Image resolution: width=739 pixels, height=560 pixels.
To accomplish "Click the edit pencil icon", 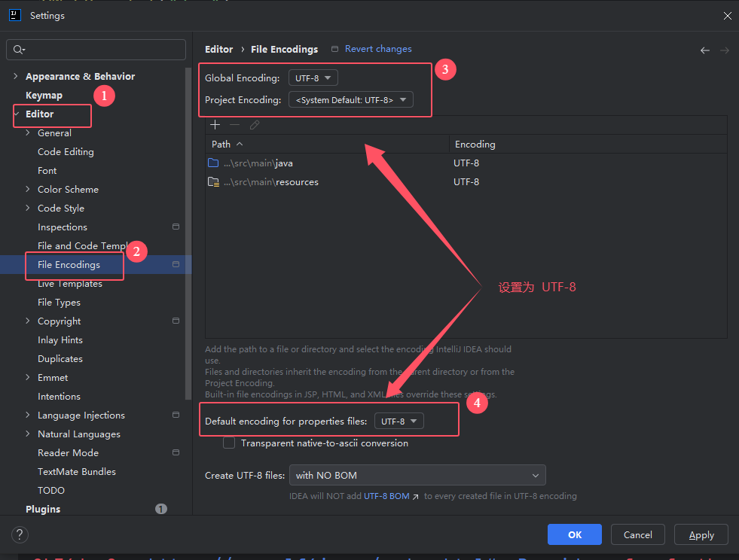I will (x=255, y=125).
